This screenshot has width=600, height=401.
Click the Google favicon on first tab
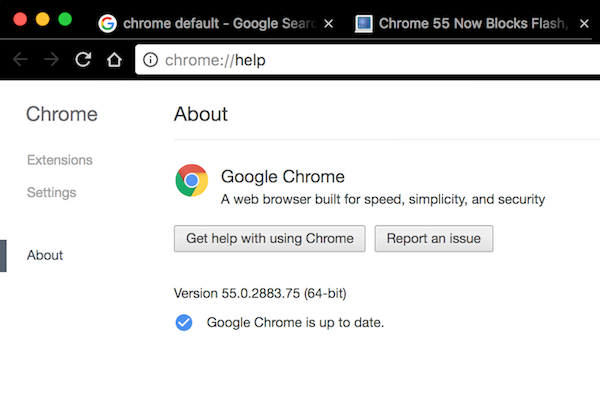108,24
